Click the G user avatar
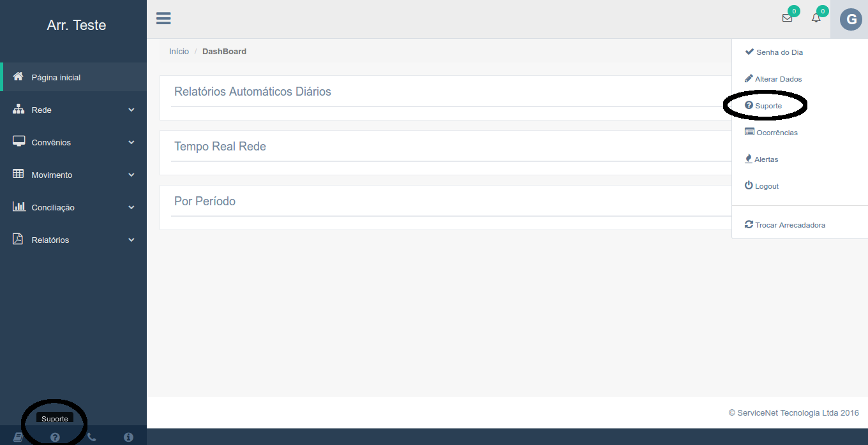868x445 pixels. (850, 20)
